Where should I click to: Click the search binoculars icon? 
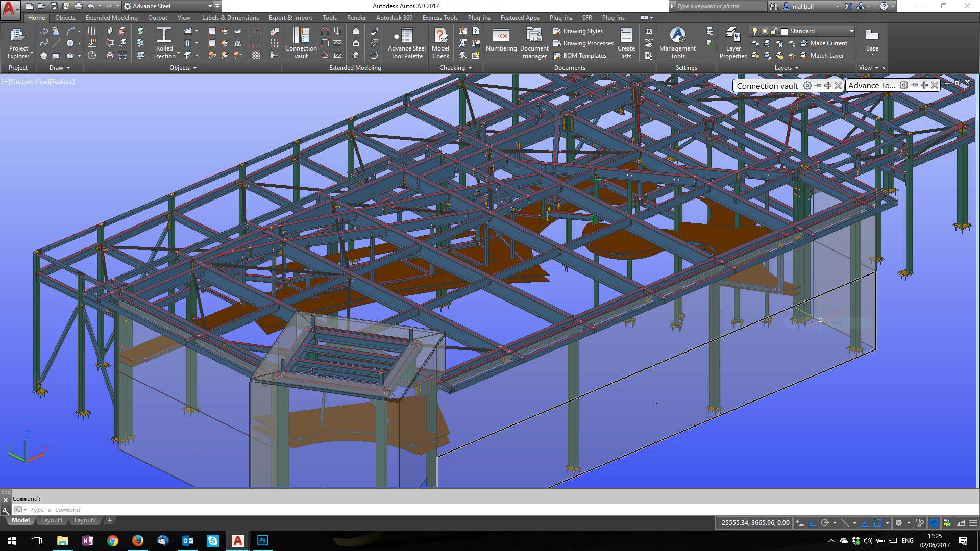click(774, 6)
